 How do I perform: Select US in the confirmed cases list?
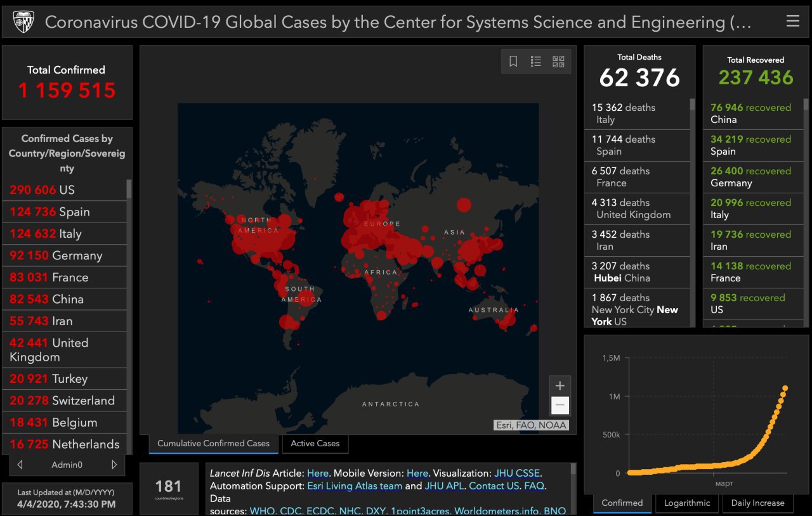coord(67,190)
